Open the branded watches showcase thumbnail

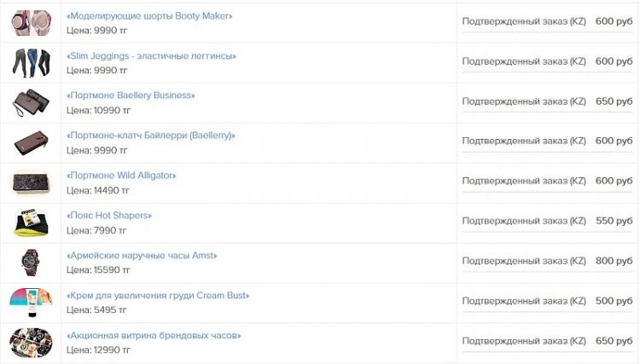pyautogui.click(x=31, y=343)
